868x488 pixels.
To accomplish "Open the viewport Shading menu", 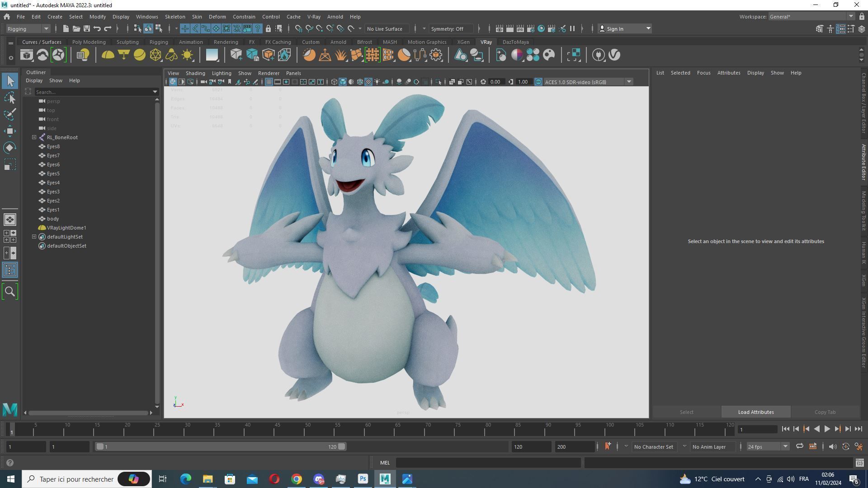I will tap(195, 73).
